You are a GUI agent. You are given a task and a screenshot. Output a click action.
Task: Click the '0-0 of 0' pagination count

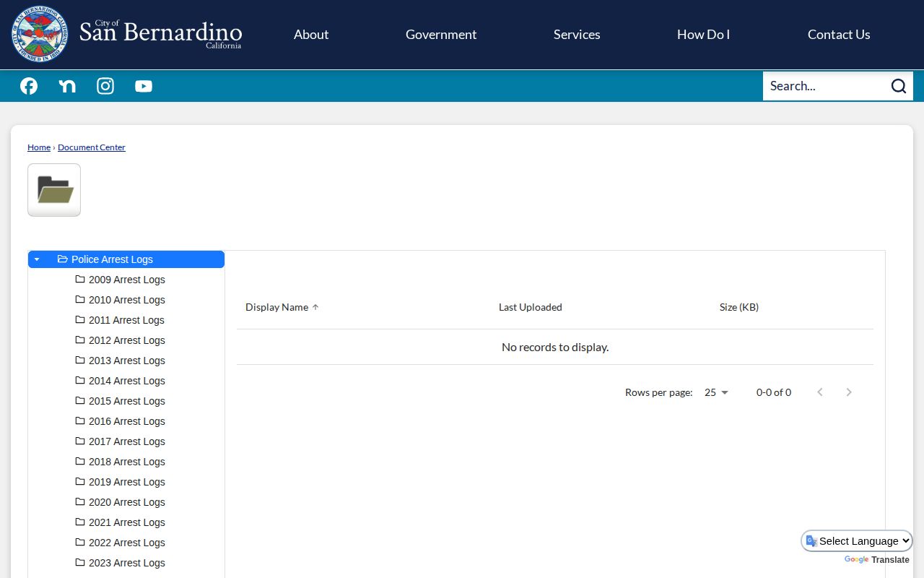pos(774,392)
